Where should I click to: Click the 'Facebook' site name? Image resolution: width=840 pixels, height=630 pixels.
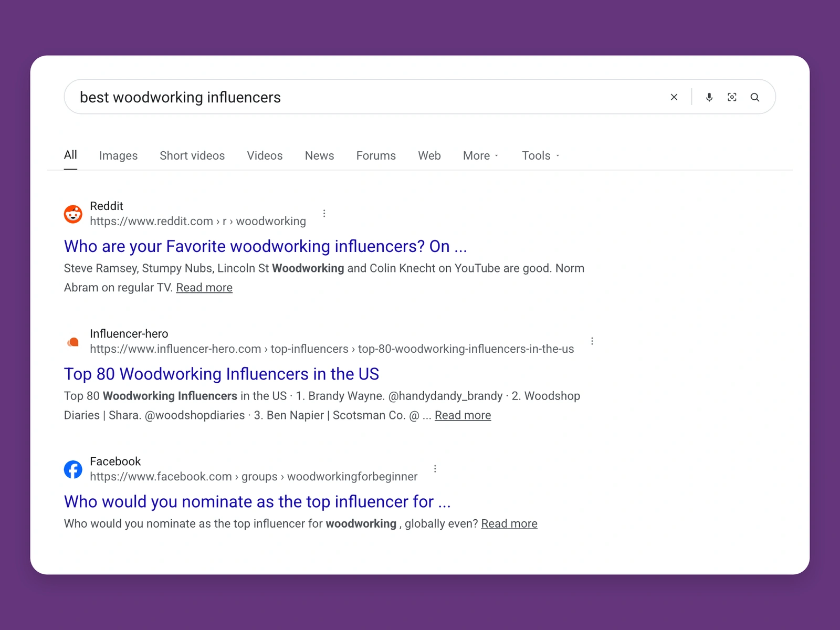115,461
